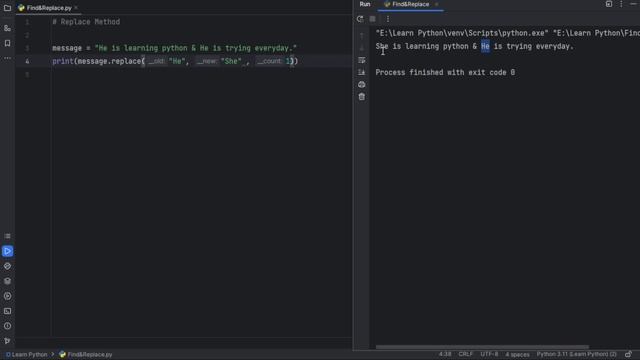Click the 4:38 caret position indicator

(x=445, y=354)
